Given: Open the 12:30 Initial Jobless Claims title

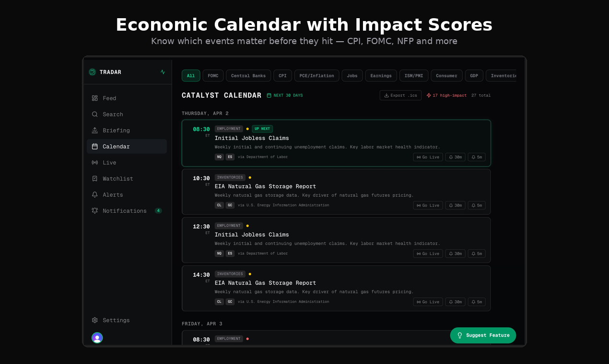Looking at the screenshot, I should coord(252,235).
